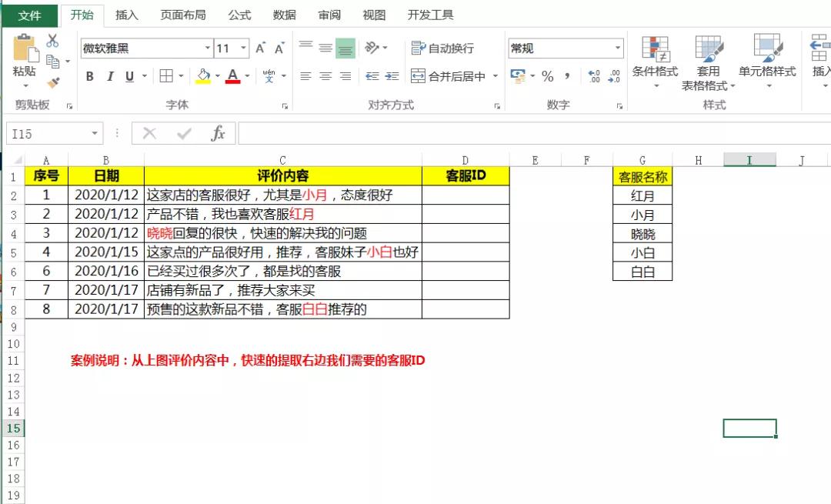Apply the Percent Style format
The height and width of the screenshot is (504, 831).
(x=548, y=77)
